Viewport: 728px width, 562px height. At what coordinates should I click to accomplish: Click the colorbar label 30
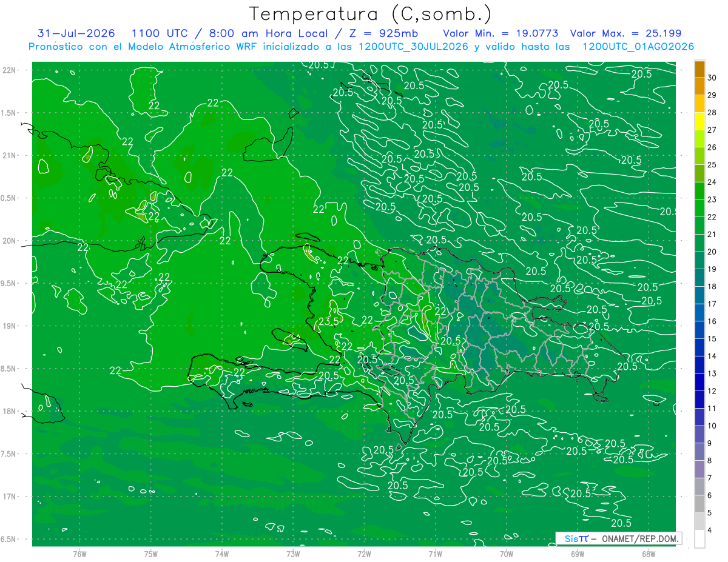712,78
